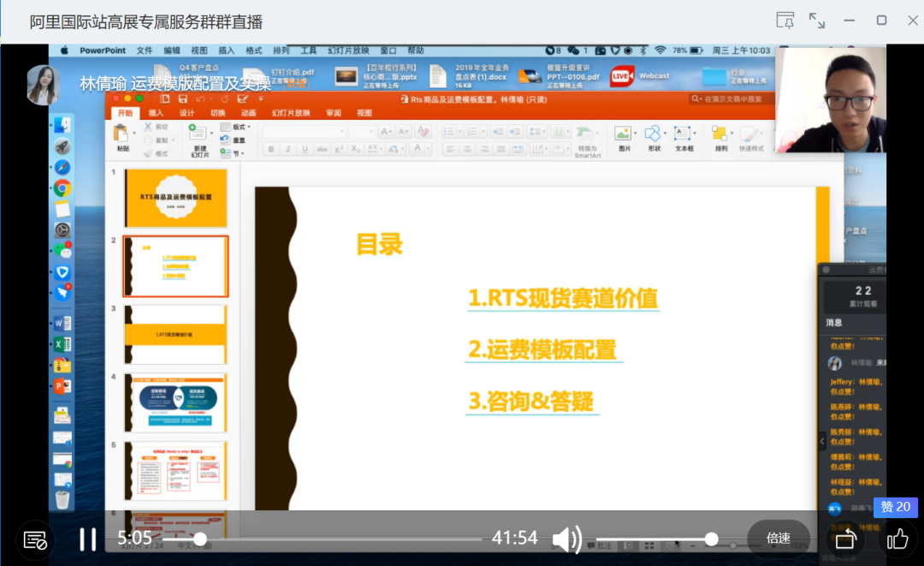Click the Picture (图片) insert icon
This screenshot has width=924, height=566.
(x=622, y=134)
